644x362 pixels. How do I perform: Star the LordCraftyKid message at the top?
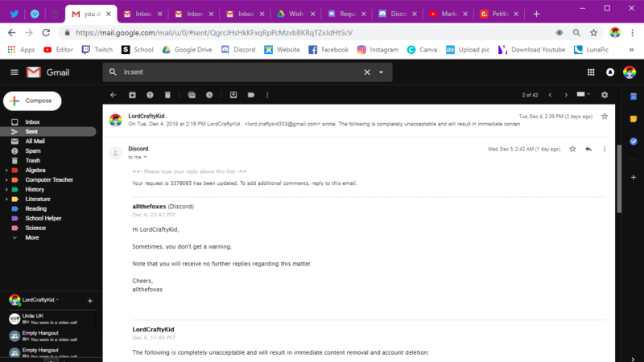click(605, 117)
